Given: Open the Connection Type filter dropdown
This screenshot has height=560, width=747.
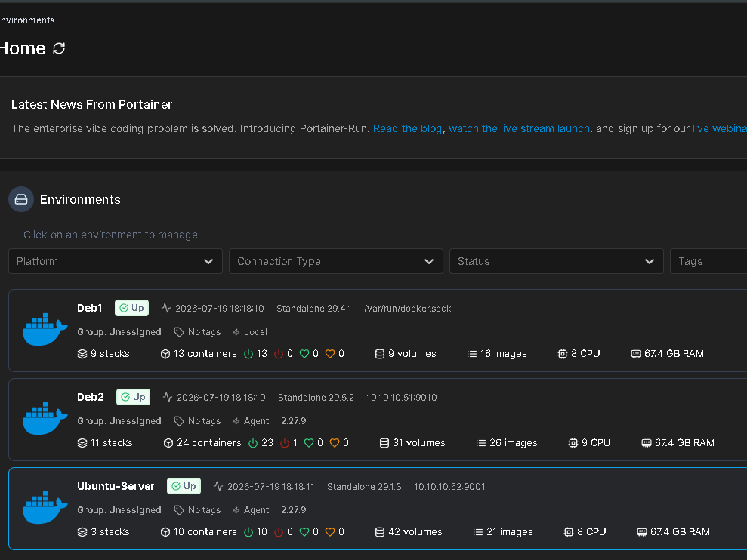Looking at the screenshot, I should point(336,261).
